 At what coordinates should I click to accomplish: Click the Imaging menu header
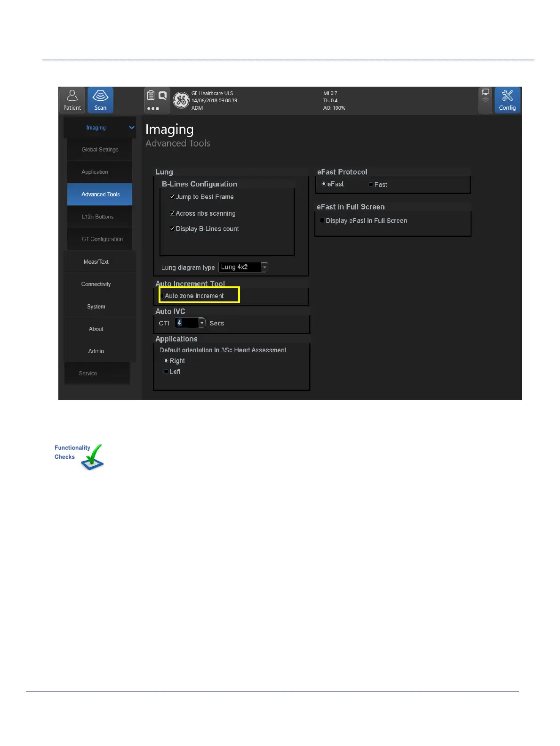(x=99, y=128)
